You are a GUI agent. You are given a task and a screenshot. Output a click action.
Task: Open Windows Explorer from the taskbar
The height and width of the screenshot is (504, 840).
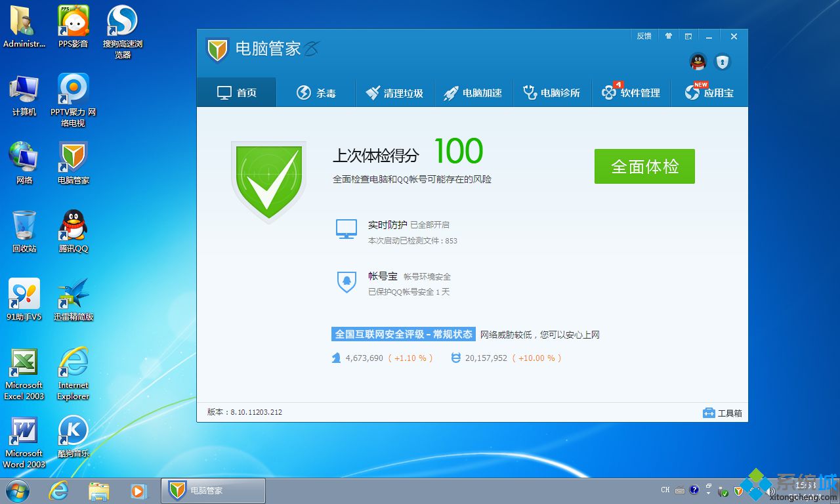(99, 490)
